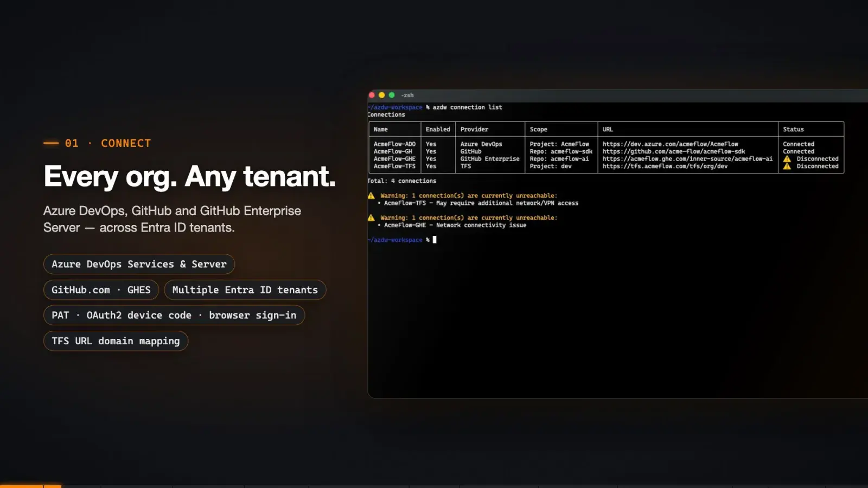Click the "Project: AcmeFlow" scope cell
This screenshot has width=868, height=488.
point(559,144)
